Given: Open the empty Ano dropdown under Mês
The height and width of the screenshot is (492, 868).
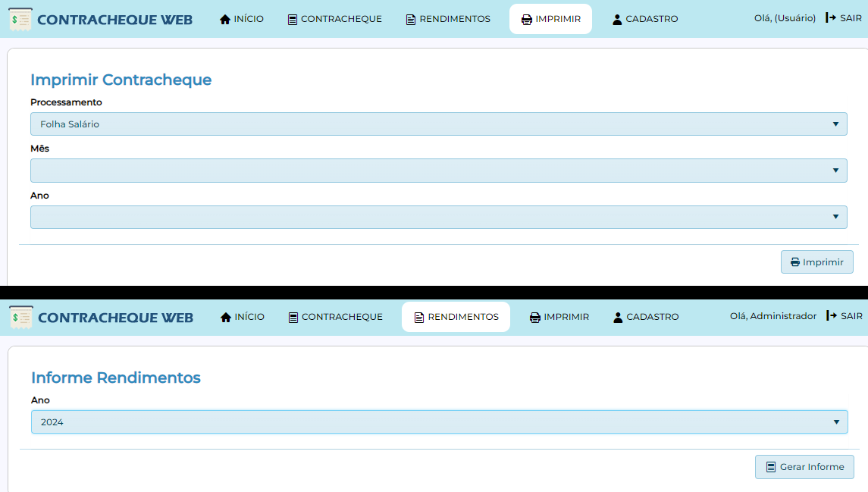Looking at the screenshot, I should [x=438, y=218].
